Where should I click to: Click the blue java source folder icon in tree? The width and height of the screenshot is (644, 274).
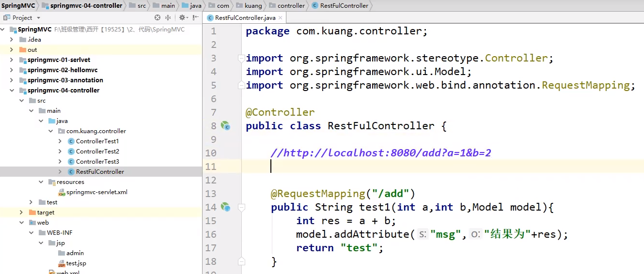[x=52, y=121]
